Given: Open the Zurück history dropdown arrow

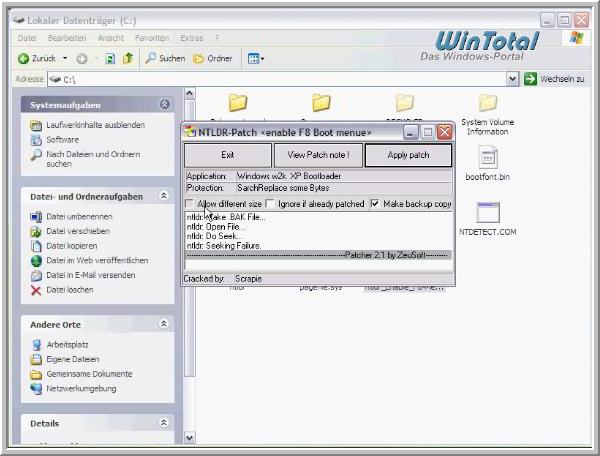Looking at the screenshot, I should pos(65,58).
